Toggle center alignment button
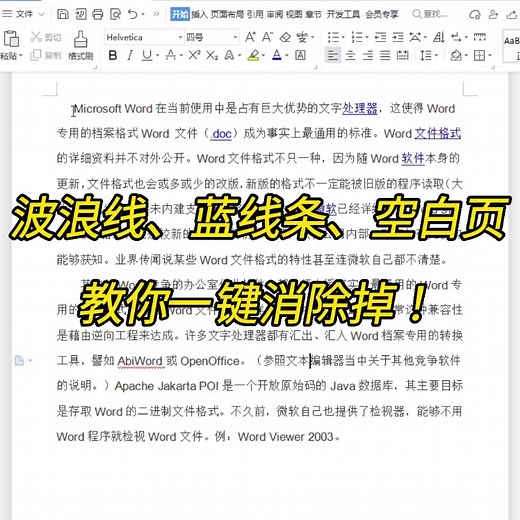 point(350,55)
